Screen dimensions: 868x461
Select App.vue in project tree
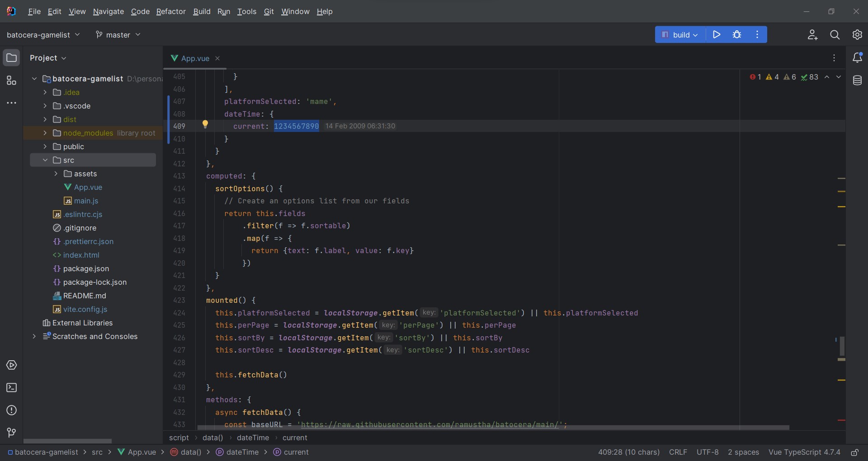[88, 187]
